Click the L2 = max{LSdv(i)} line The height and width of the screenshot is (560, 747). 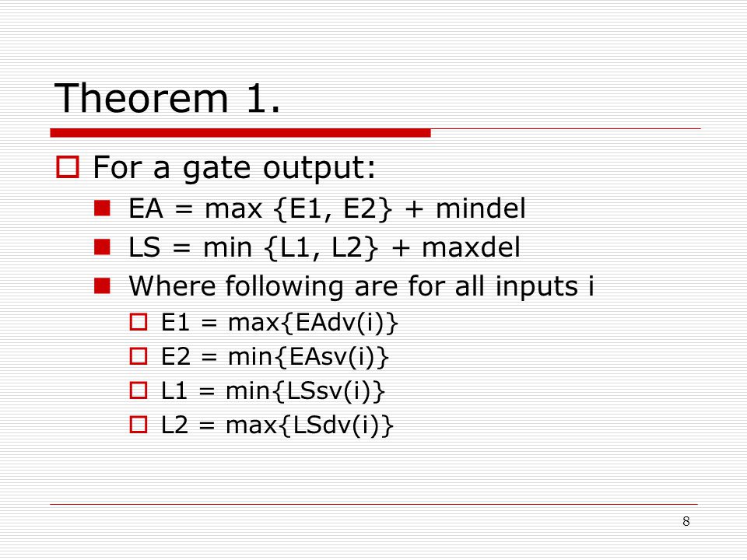pyautogui.click(x=277, y=425)
